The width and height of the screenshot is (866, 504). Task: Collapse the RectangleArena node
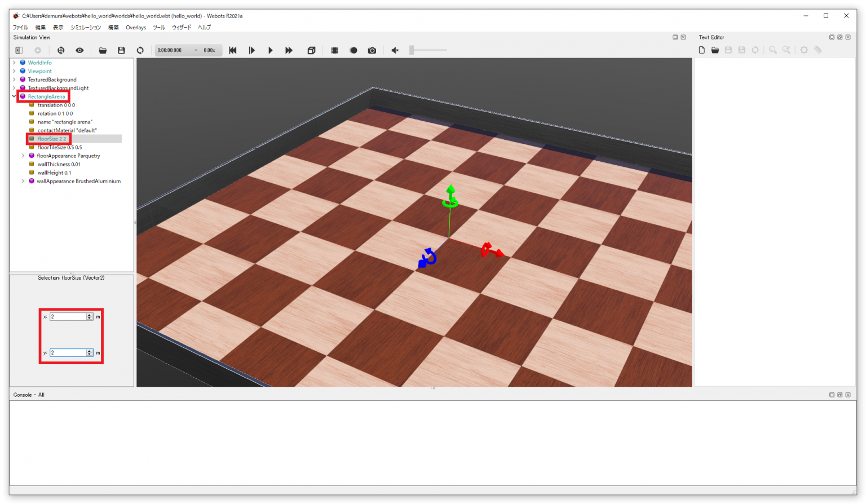point(14,96)
